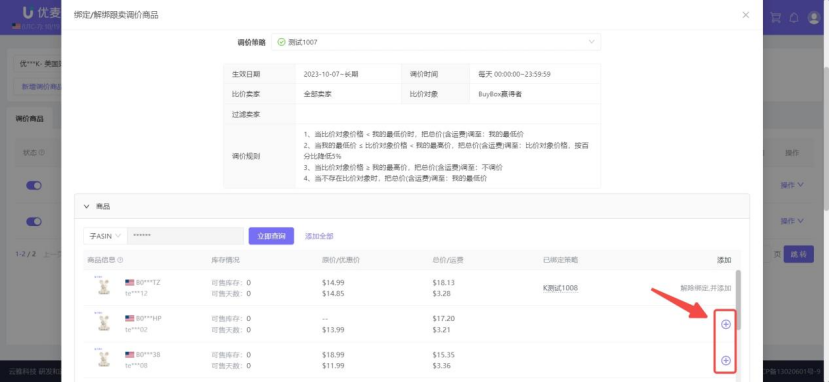Click the 跳转 button in the background pagination
Viewport: 830px width, 382px height.
click(x=798, y=254)
